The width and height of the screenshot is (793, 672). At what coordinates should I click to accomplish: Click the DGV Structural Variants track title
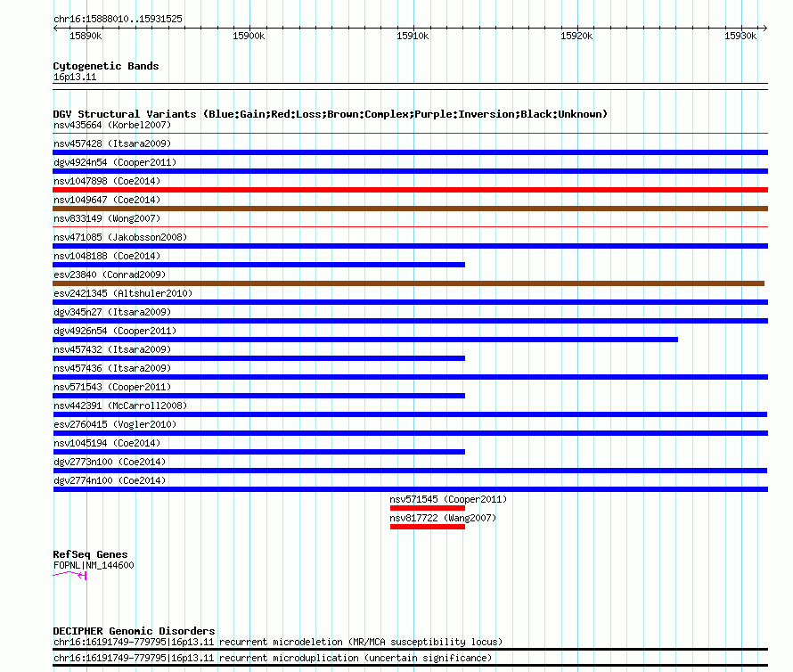click(x=331, y=114)
